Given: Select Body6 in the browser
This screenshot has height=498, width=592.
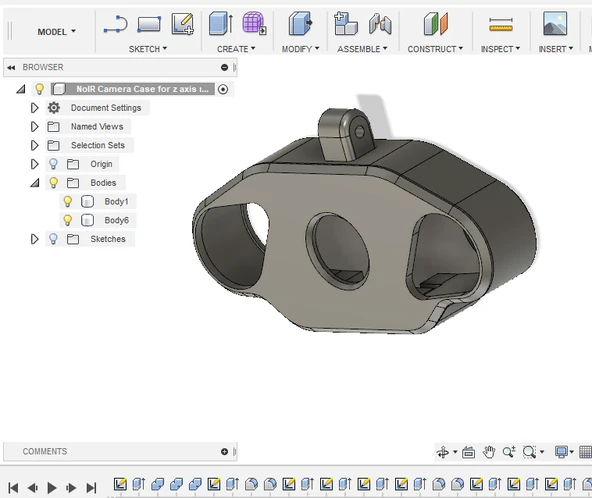Looking at the screenshot, I should point(116,220).
